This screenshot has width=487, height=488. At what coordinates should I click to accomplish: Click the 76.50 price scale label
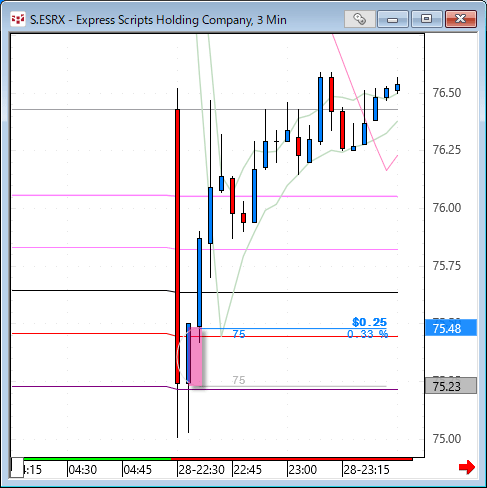point(447,93)
